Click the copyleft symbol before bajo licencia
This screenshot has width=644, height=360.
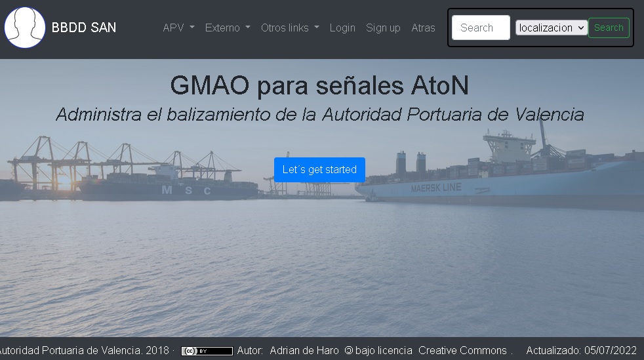tap(349, 351)
